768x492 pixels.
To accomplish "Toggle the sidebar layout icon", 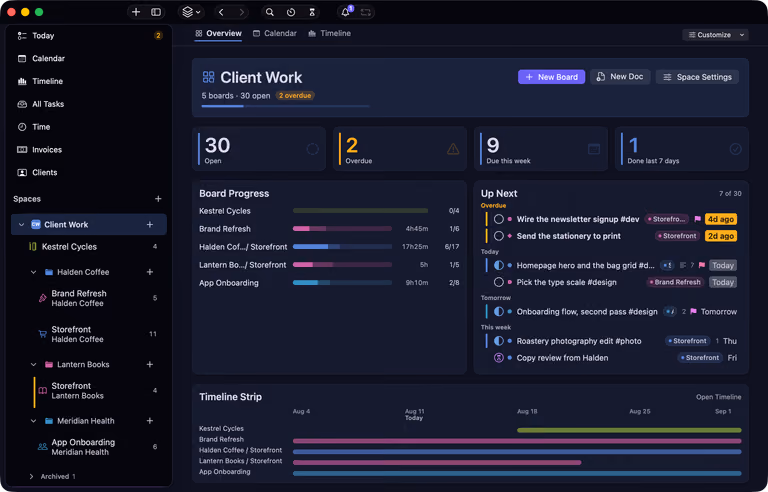I will (x=156, y=12).
